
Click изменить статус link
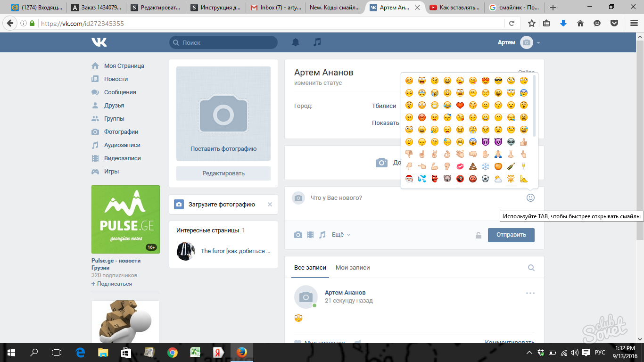pos(318,83)
